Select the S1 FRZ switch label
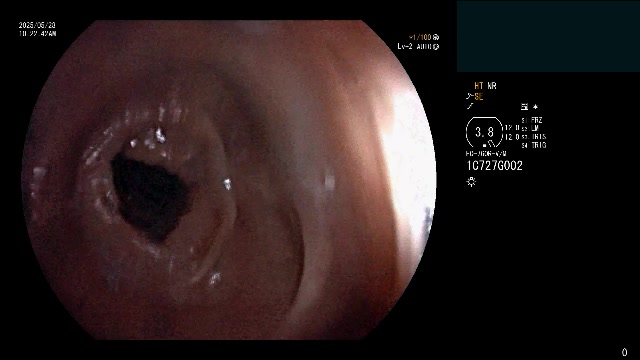The image size is (640, 360). 532,120
